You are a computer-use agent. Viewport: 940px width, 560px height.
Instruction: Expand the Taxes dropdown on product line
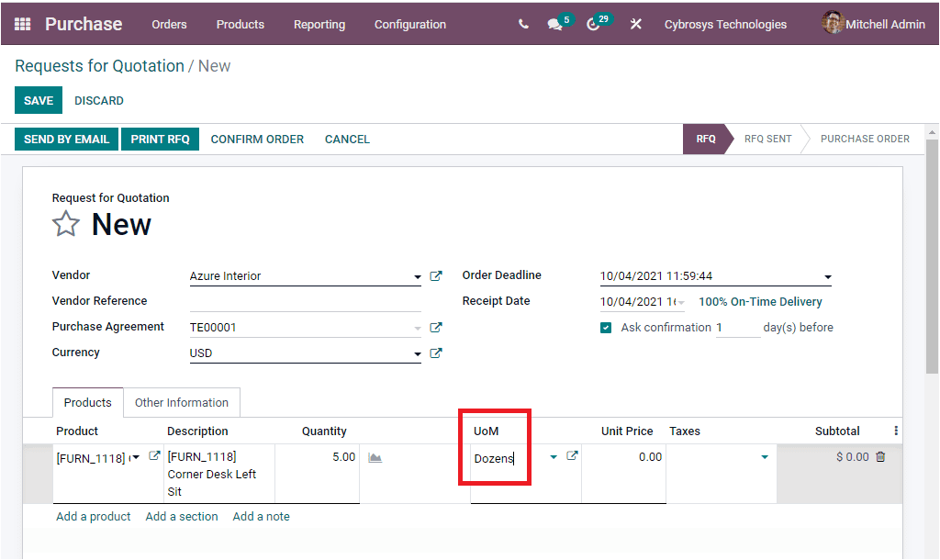(x=764, y=455)
